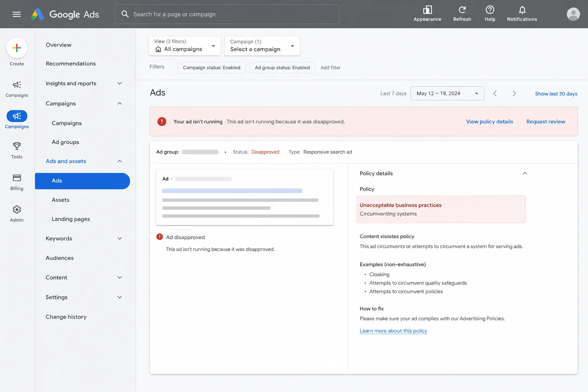Click the search magnifier icon
The width and height of the screenshot is (588, 392).
(x=125, y=14)
